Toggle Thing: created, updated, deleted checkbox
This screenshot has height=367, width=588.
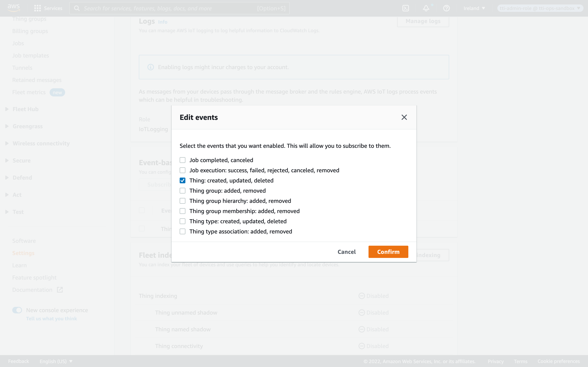coord(183,180)
